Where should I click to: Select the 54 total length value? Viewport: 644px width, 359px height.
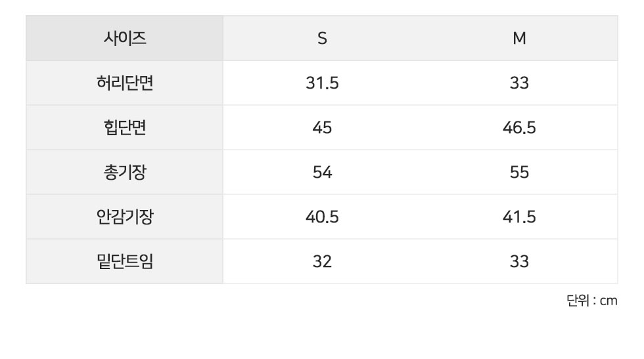(x=322, y=173)
